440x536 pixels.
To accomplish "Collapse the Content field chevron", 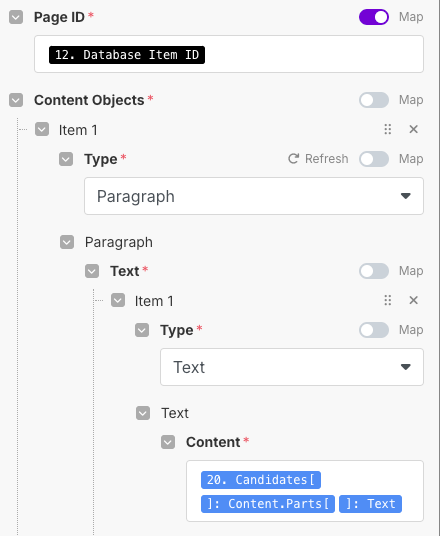I will click(168, 442).
